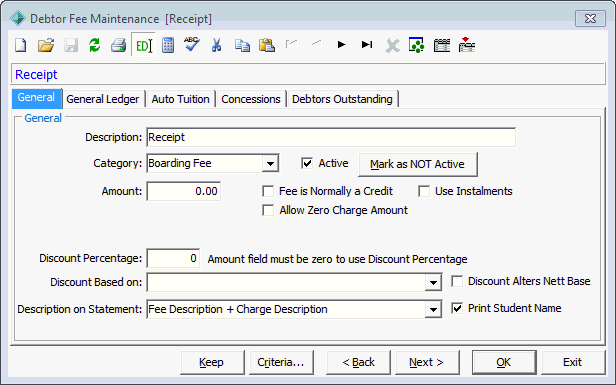Click the Description input field
This screenshot has height=385, width=616.
pos(331,137)
